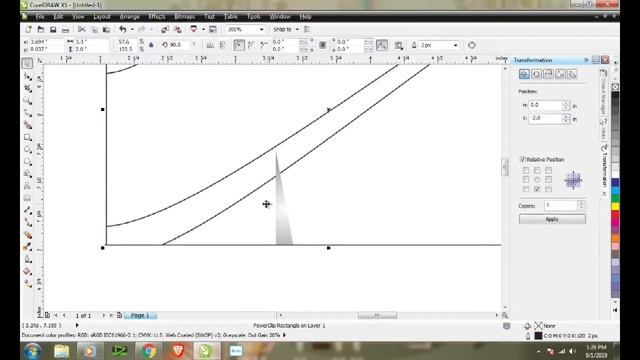Toggle the Relative Position checkbox
The image size is (640, 360).
point(522,159)
